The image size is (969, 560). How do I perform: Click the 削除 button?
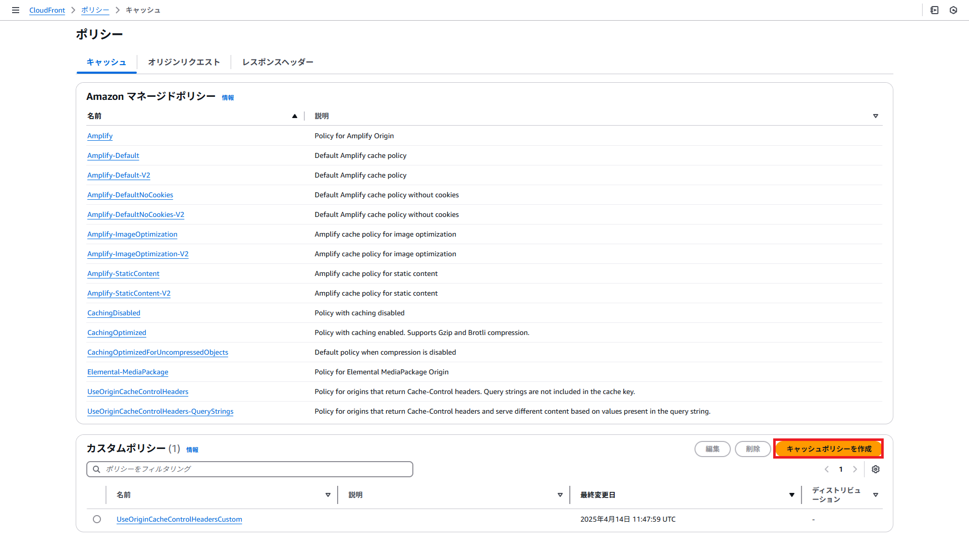(x=753, y=449)
